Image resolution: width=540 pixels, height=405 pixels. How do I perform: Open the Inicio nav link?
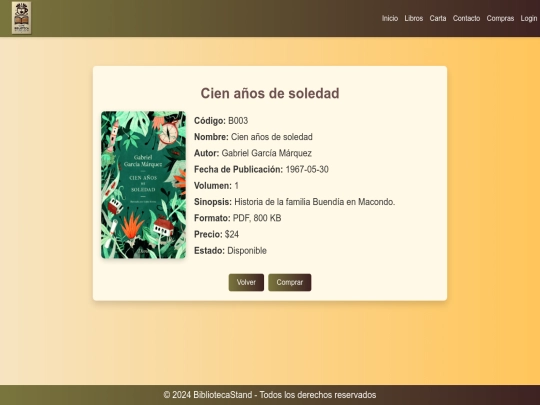tap(390, 18)
